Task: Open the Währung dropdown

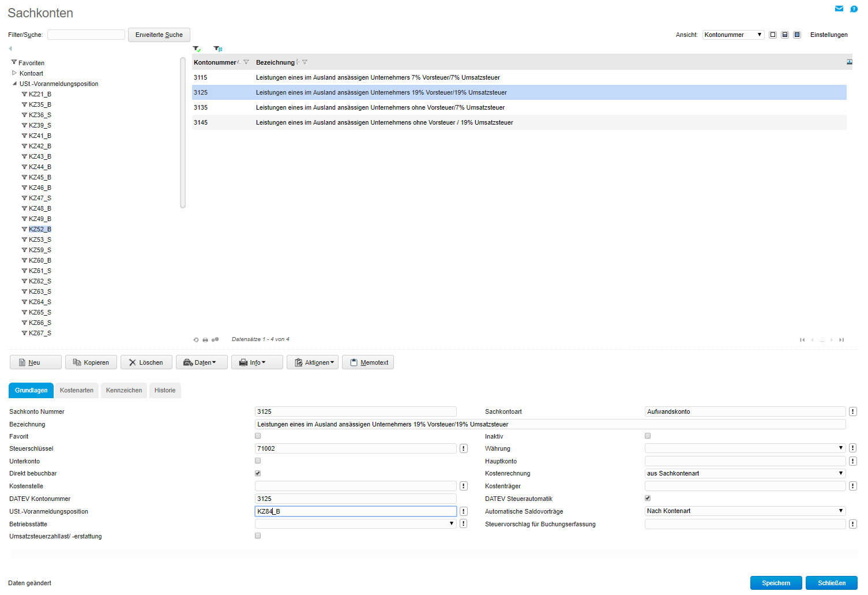Action: [745, 448]
